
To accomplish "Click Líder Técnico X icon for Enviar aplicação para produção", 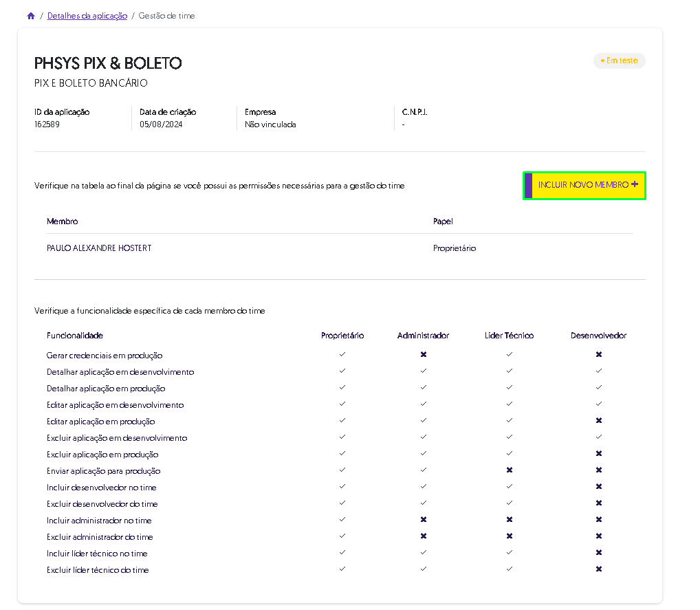I will pyautogui.click(x=510, y=470).
